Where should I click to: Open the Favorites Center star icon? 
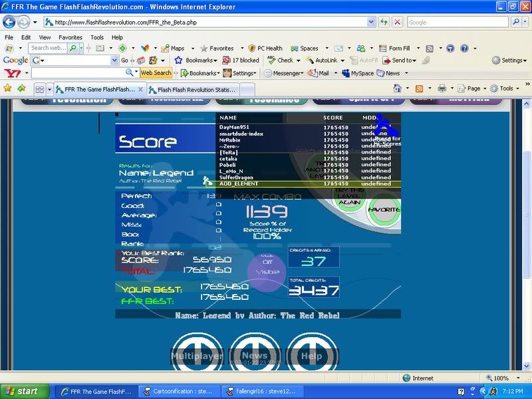click(8, 88)
